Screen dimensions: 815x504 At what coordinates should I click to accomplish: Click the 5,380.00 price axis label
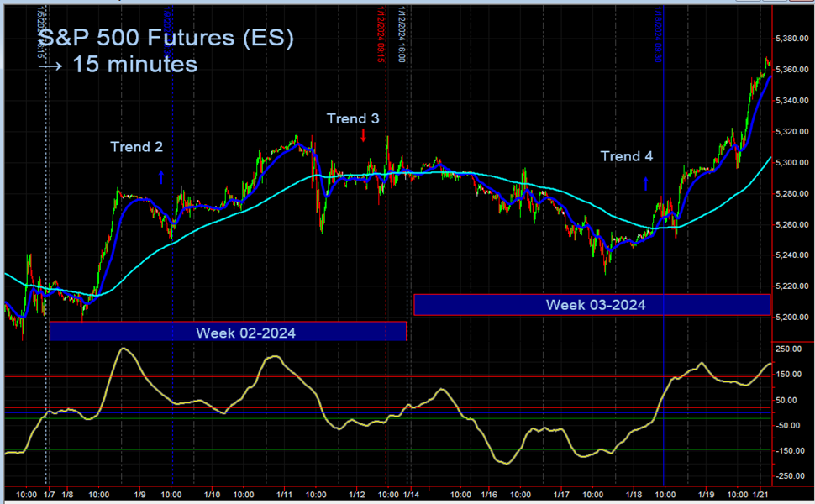tap(791, 38)
